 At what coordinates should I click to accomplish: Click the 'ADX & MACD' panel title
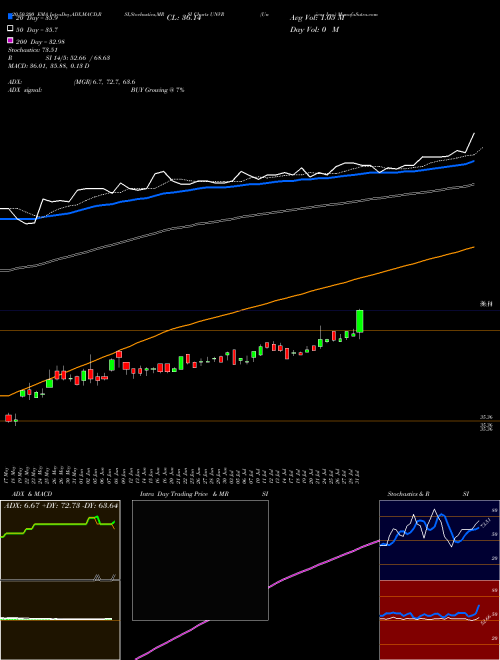[32, 494]
